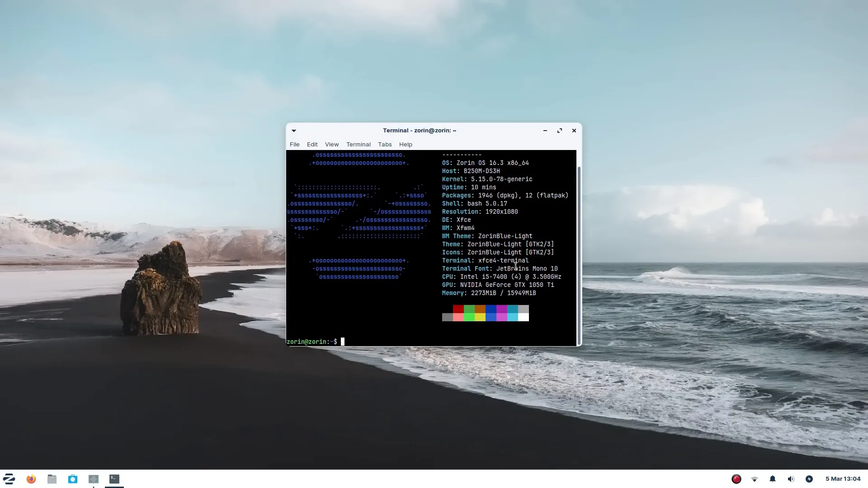Click the 'Terminal Font: JetBrains Mono 10' line
This screenshot has width=868, height=488.
(500, 269)
